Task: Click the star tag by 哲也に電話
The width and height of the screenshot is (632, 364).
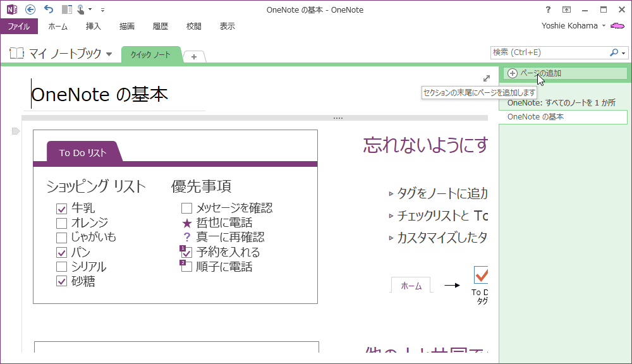Action: pyautogui.click(x=186, y=223)
